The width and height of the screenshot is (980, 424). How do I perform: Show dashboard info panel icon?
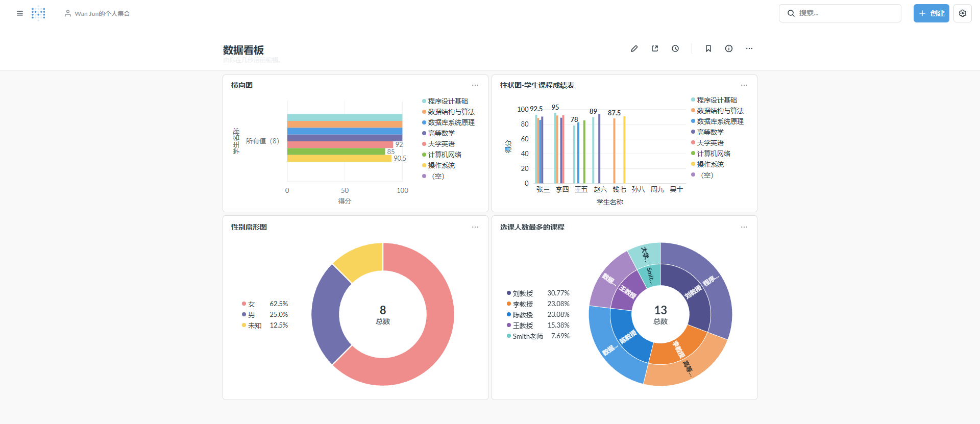[729, 48]
